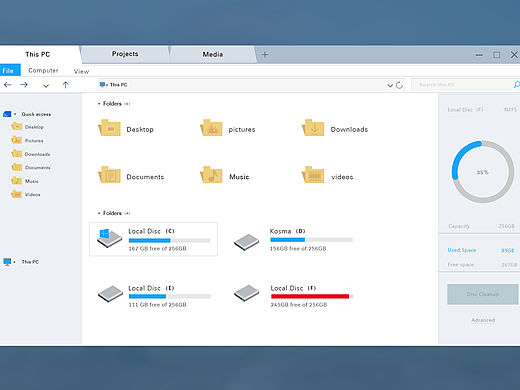Click the 35% circular usage gauge
This screenshot has height=390, width=520.
[x=483, y=172]
